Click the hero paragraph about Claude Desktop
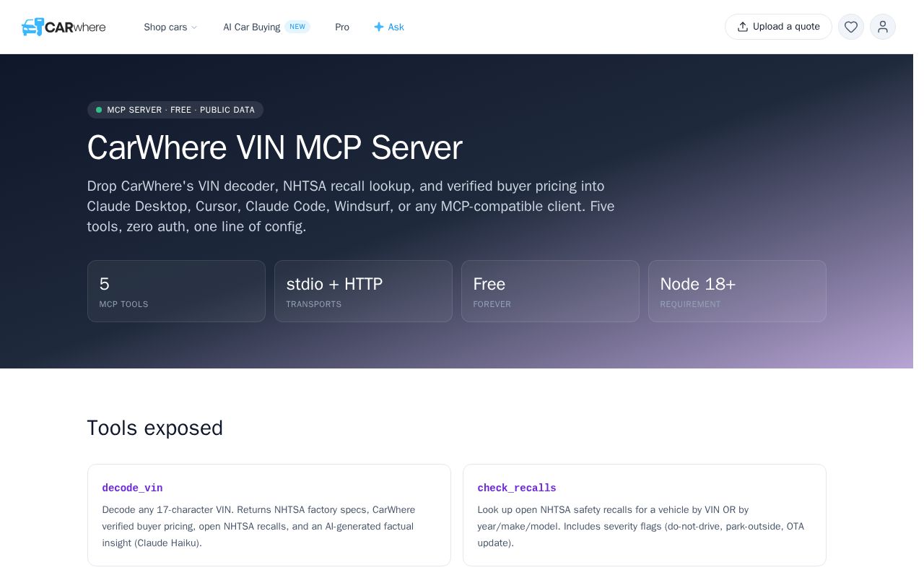924x578 pixels. pyautogui.click(x=352, y=206)
